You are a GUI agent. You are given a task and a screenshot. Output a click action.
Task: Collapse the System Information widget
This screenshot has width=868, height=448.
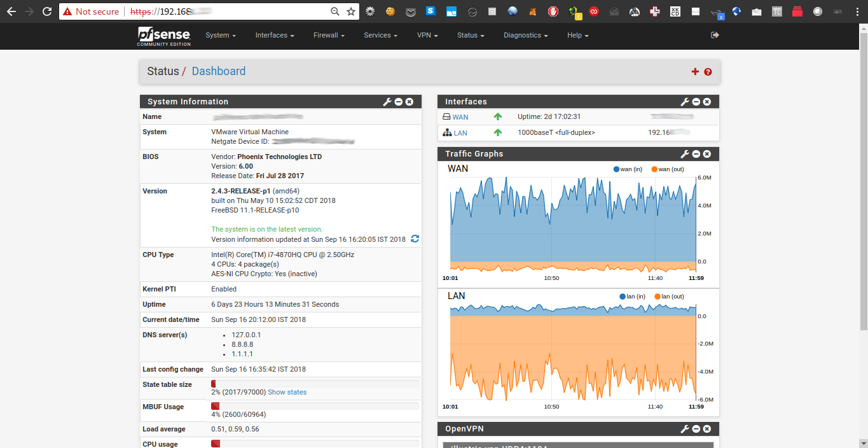tap(399, 102)
